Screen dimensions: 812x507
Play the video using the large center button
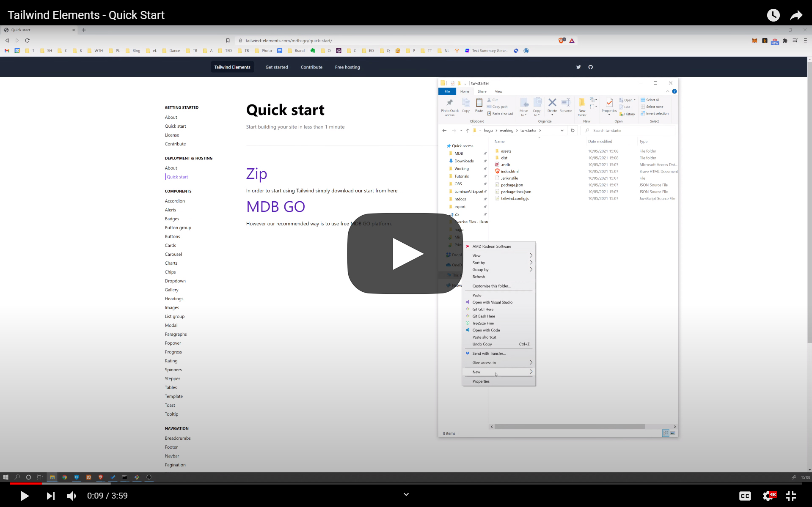click(x=405, y=253)
